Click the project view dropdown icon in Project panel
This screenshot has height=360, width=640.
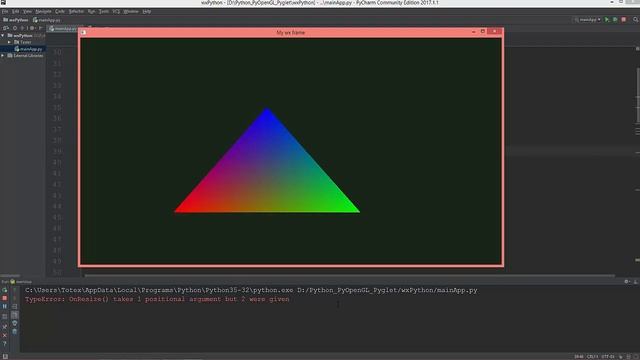[6, 28]
